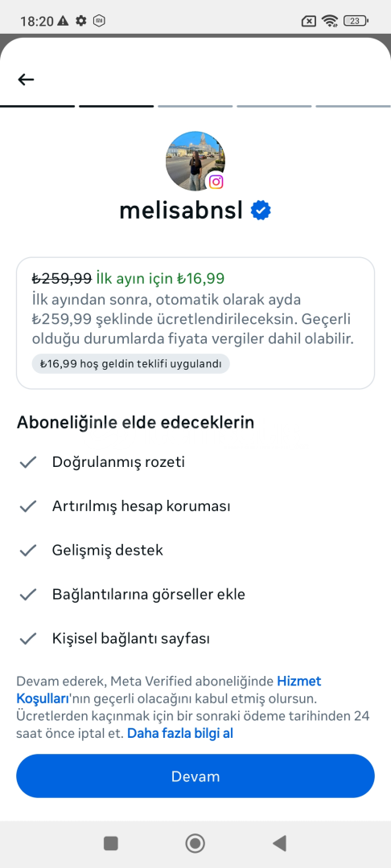
Task: Open the Hizmet Koşulları link
Action: point(169,690)
